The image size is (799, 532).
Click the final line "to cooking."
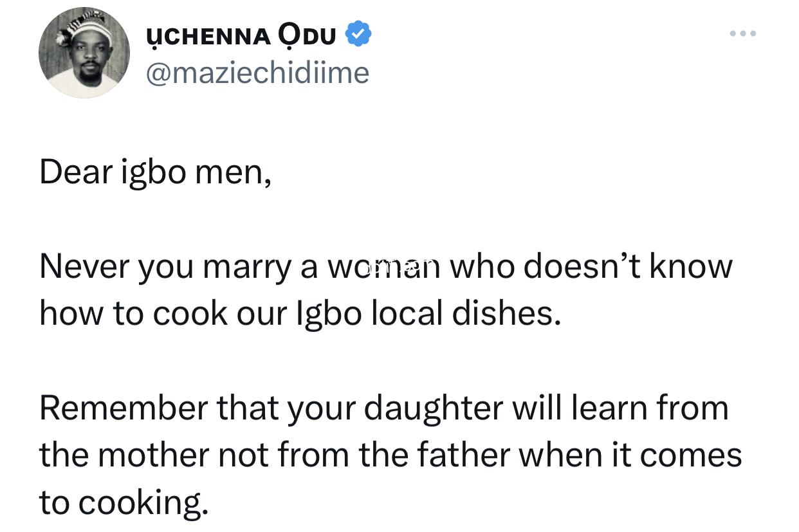coord(124,502)
